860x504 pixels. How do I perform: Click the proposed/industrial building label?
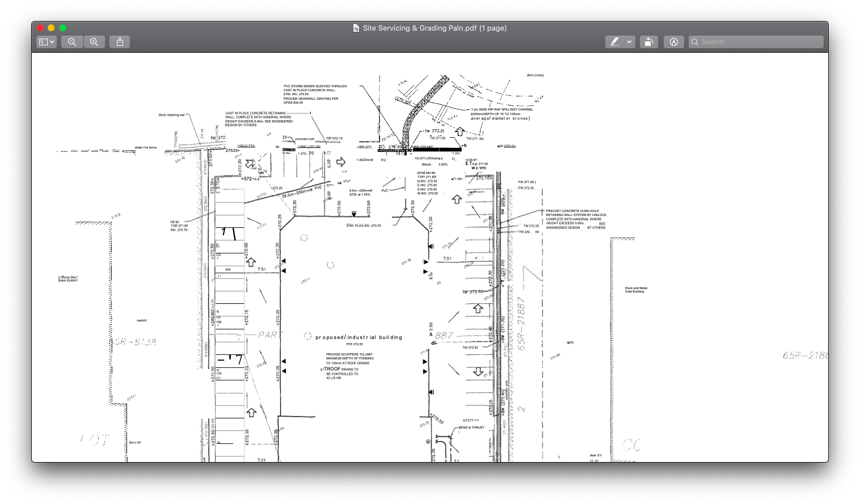click(x=358, y=337)
